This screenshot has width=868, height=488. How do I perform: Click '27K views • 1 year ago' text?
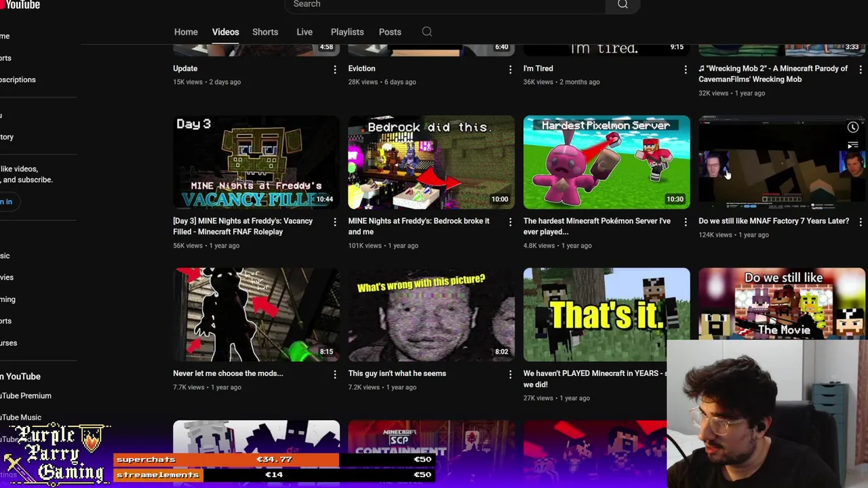(557, 398)
